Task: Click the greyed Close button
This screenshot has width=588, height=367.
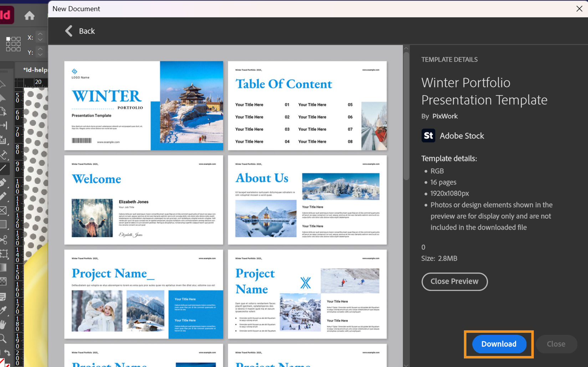Action: tap(556, 344)
